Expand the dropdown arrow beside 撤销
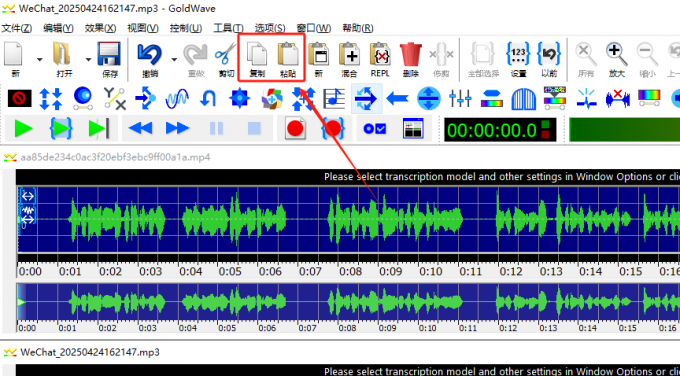 pos(174,59)
